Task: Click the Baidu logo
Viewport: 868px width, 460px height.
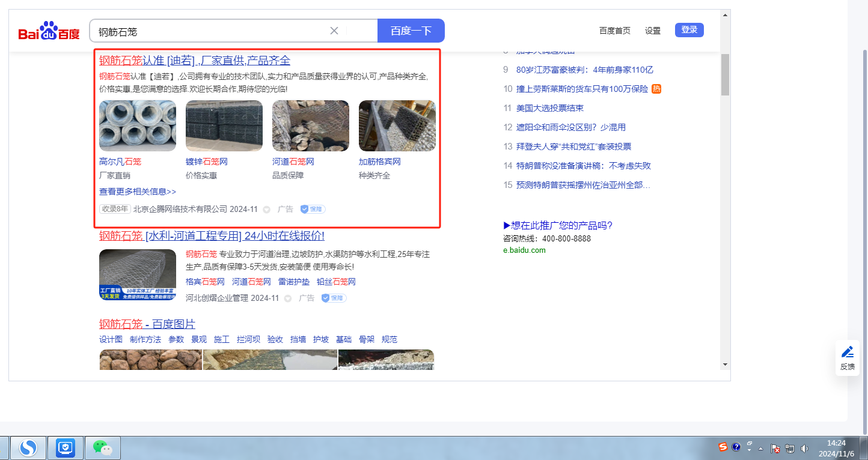Action: click(x=49, y=31)
